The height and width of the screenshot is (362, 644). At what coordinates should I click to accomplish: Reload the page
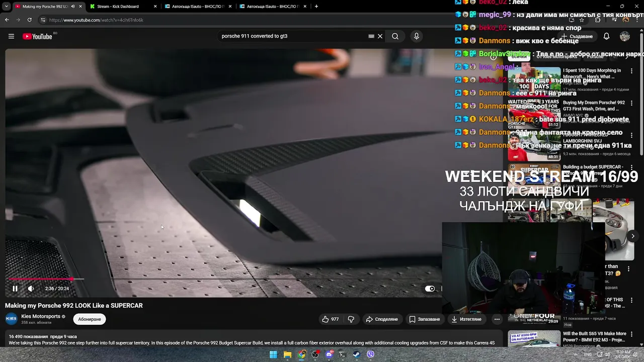pos(30,20)
